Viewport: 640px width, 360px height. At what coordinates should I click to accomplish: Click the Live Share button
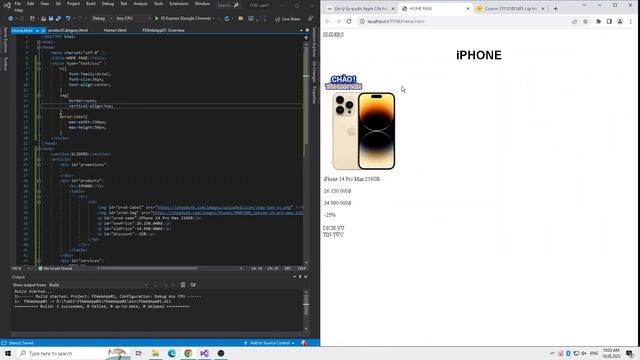pos(288,19)
